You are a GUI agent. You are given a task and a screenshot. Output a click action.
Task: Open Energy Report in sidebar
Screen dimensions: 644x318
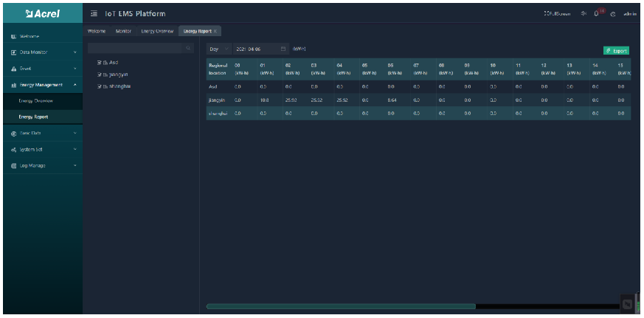coord(43,117)
